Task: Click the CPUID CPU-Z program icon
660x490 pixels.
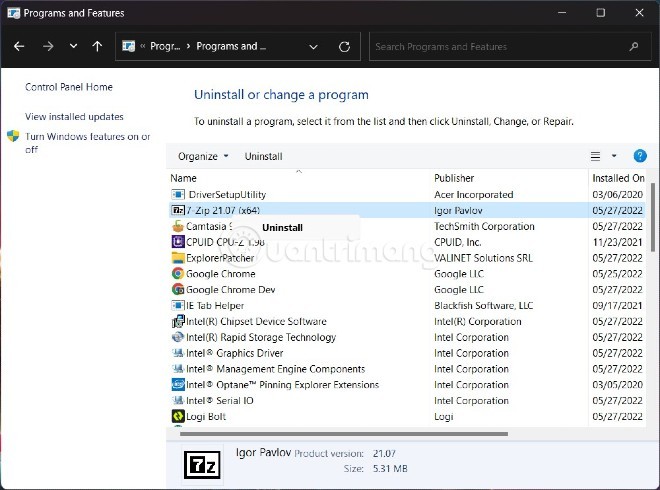Action: tap(178, 242)
